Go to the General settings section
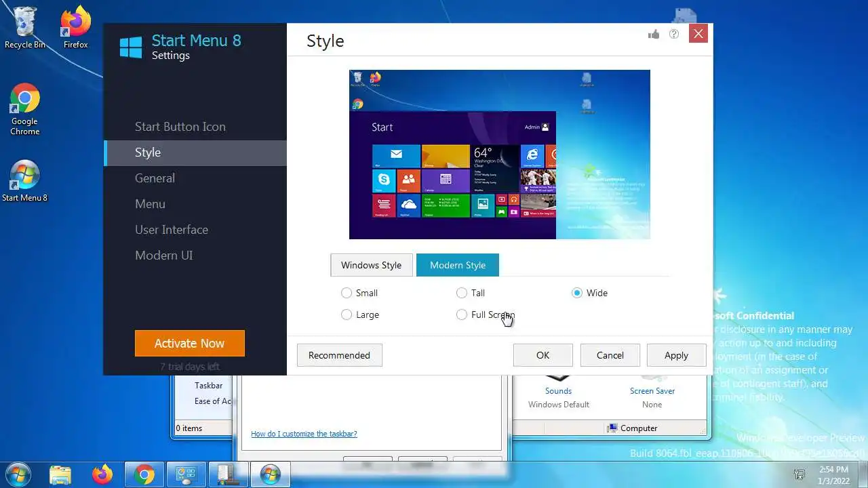This screenshot has width=868, height=488. coord(155,178)
